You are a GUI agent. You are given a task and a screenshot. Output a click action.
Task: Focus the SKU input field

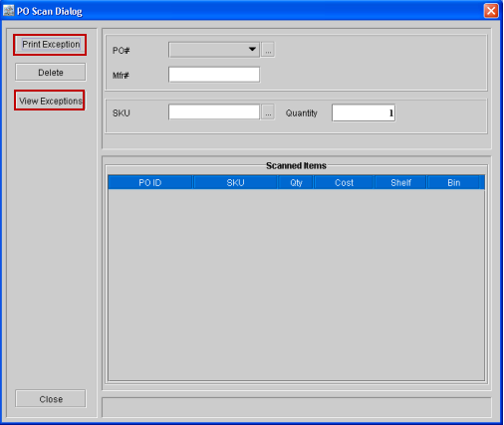(214, 112)
